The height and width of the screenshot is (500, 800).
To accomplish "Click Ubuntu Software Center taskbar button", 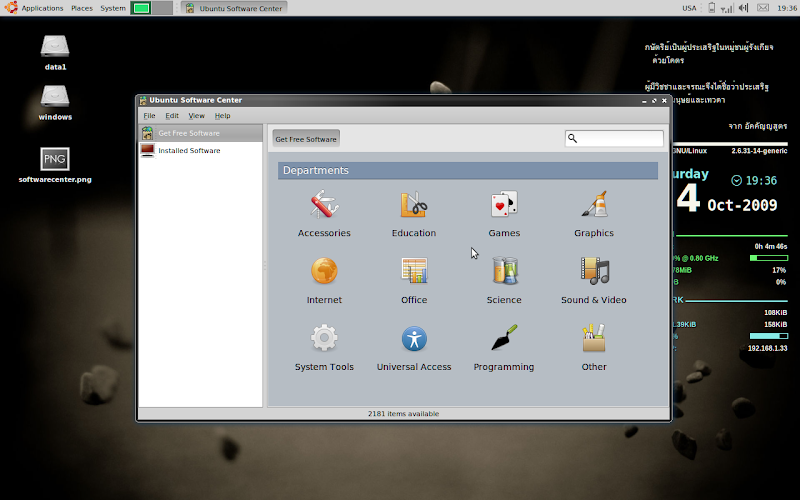I will [x=234, y=8].
